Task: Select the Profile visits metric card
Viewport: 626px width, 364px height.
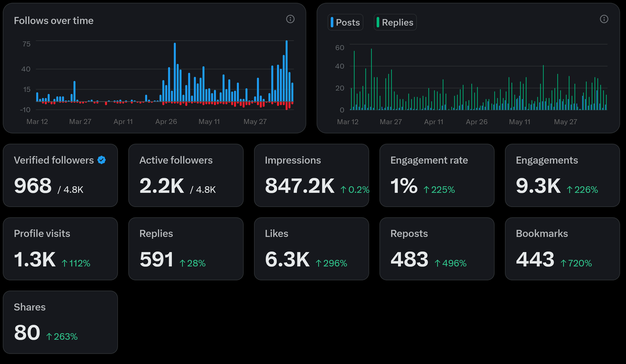Action: click(61, 249)
